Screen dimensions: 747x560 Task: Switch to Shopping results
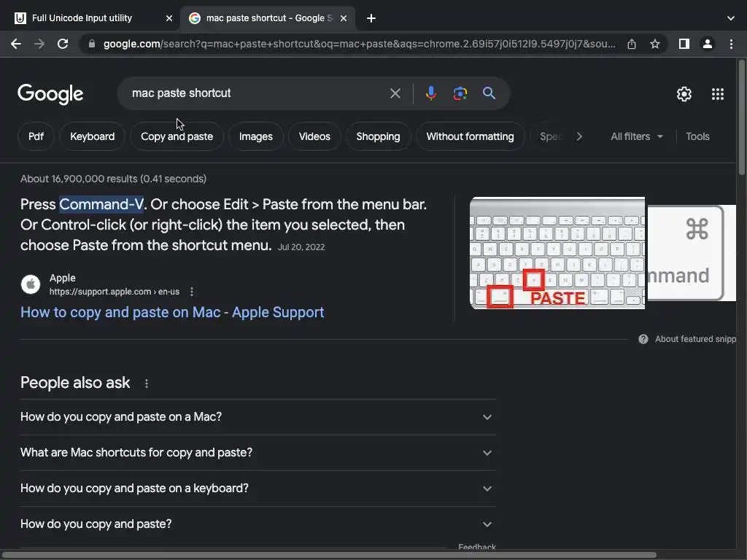[379, 136]
